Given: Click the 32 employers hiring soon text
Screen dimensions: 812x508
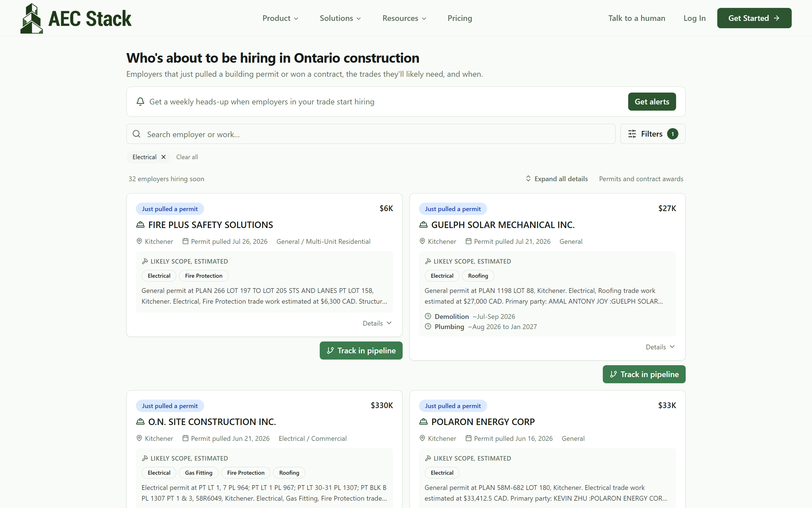Looking at the screenshot, I should tap(166, 179).
